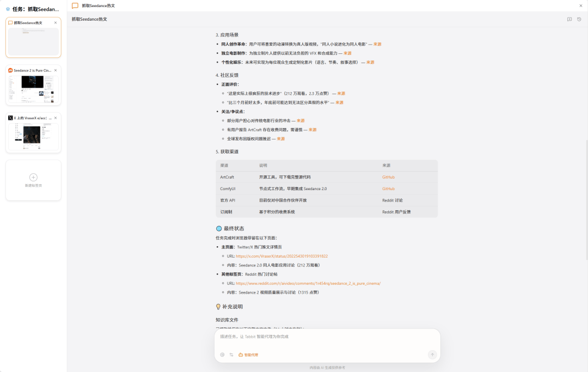Viewport: 588px width, 372px height.
Task: Open 来源 link for 同人创作革命 line
Action: pyautogui.click(x=377, y=44)
